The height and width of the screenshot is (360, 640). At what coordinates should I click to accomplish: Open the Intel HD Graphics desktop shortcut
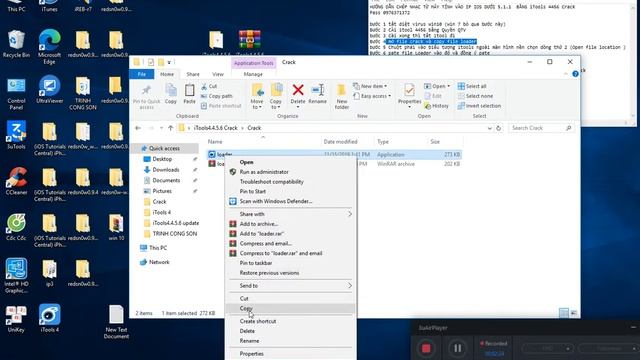tap(16, 275)
